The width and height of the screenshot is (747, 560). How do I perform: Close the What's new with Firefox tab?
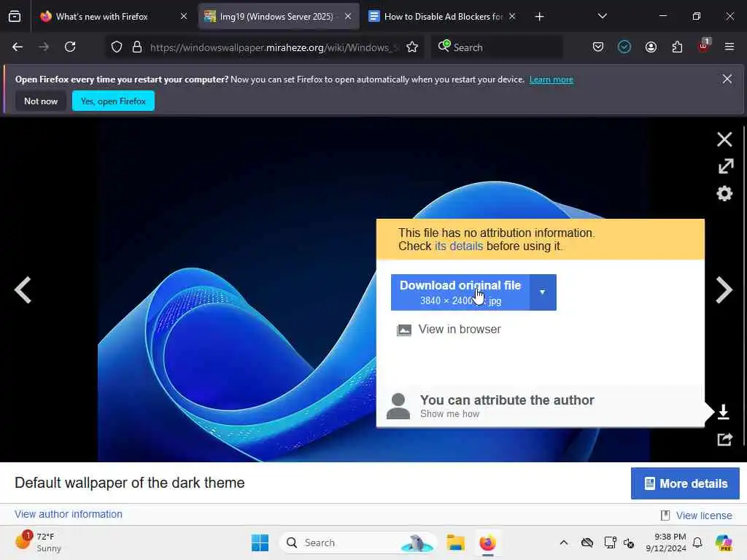[x=184, y=17]
